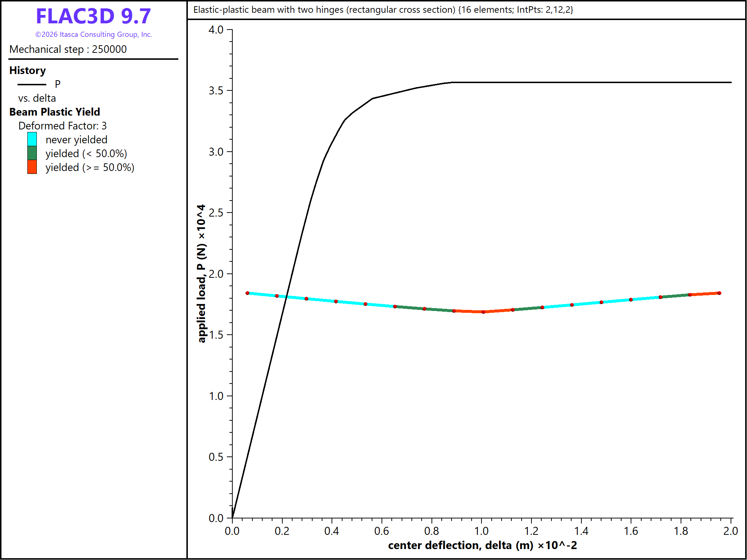Click the 3.5 tick on load axis

pyautogui.click(x=216, y=90)
